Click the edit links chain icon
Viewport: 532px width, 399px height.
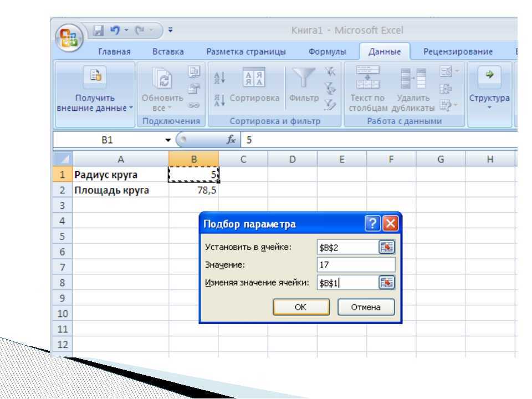(x=194, y=105)
